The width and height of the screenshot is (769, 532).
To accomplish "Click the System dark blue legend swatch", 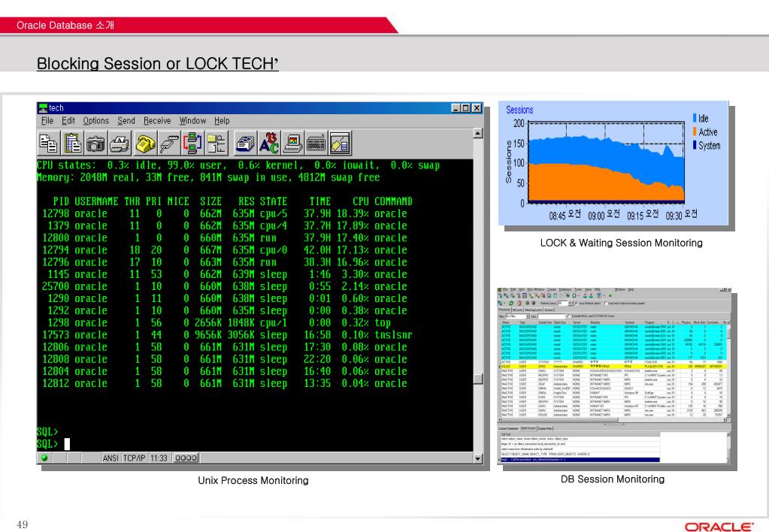I will 695,144.
